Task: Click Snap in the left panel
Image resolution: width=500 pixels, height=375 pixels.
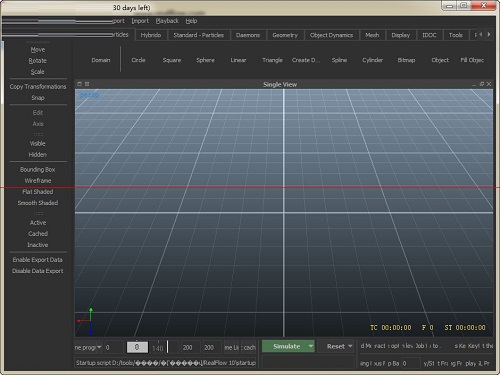Action: 38,98
